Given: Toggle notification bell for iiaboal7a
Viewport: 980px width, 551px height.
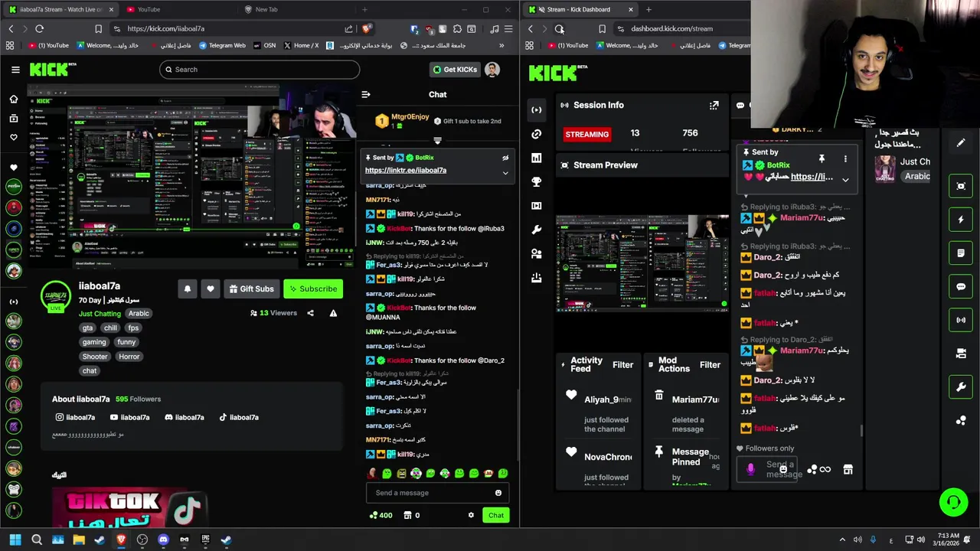Looking at the screenshot, I should 188,289.
